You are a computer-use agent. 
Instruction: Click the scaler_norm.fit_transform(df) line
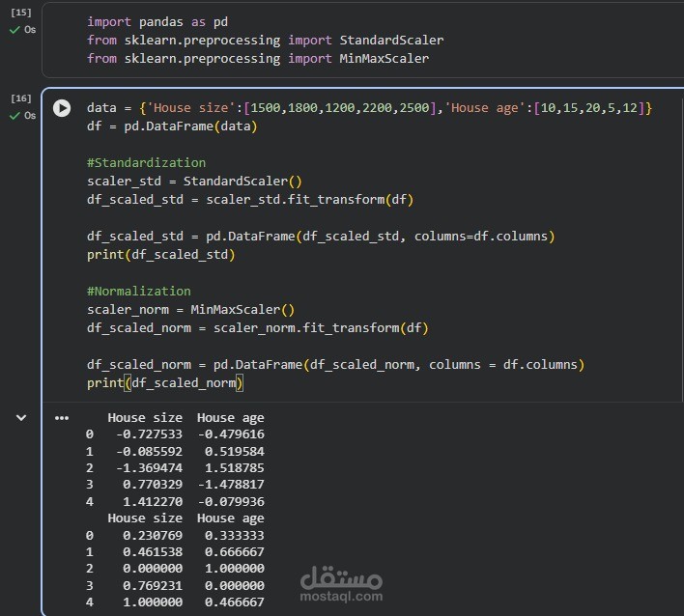click(258, 328)
